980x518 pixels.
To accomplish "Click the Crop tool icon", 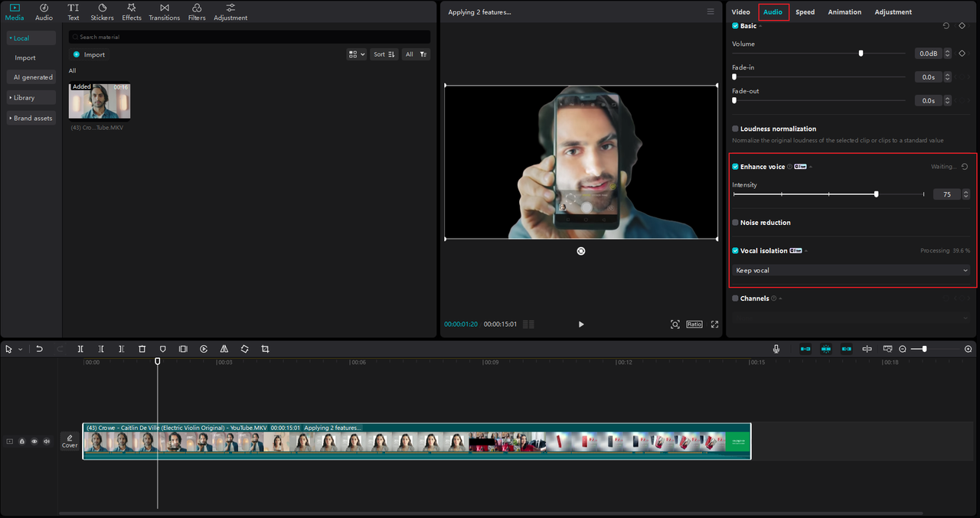I will (265, 349).
